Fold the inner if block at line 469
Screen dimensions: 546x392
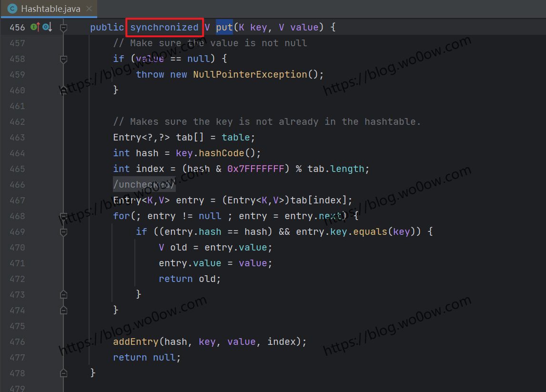coord(63,232)
